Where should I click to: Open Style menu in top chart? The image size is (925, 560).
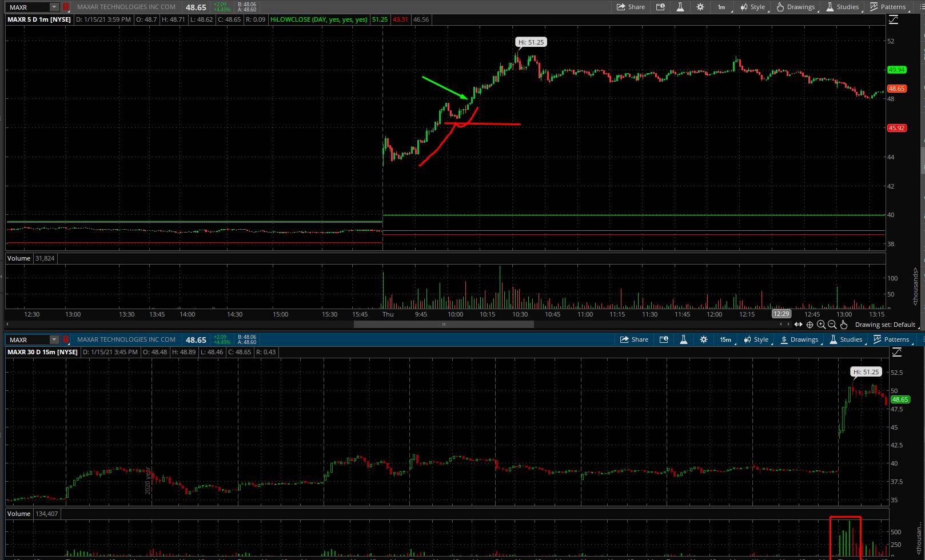click(x=752, y=7)
